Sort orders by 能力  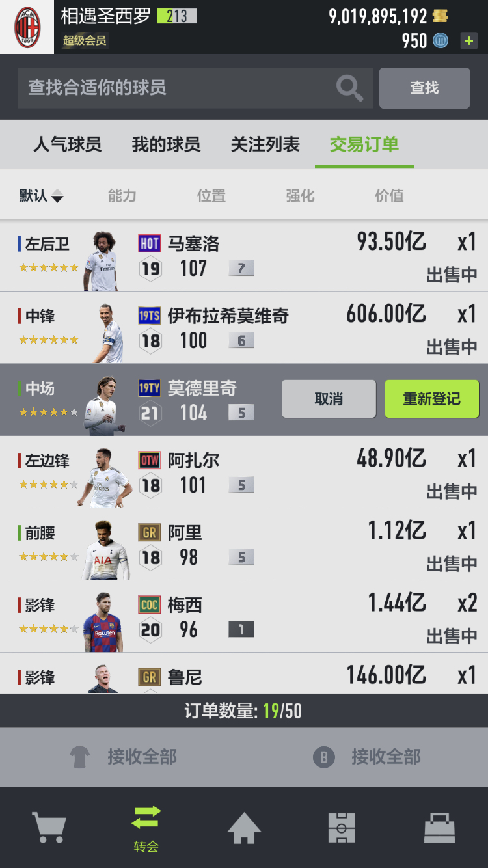coord(122,195)
